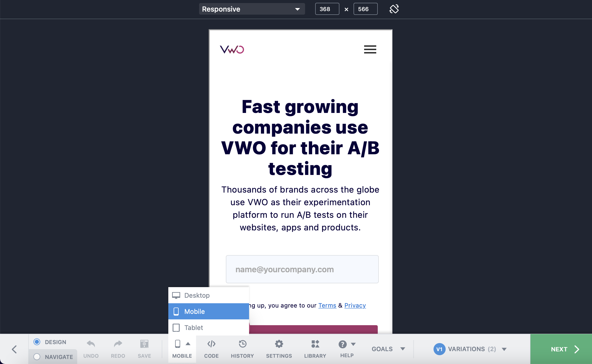The image size is (592, 364).
Task: Choose Desktop from the device menu
Action: click(x=209, y=295)
